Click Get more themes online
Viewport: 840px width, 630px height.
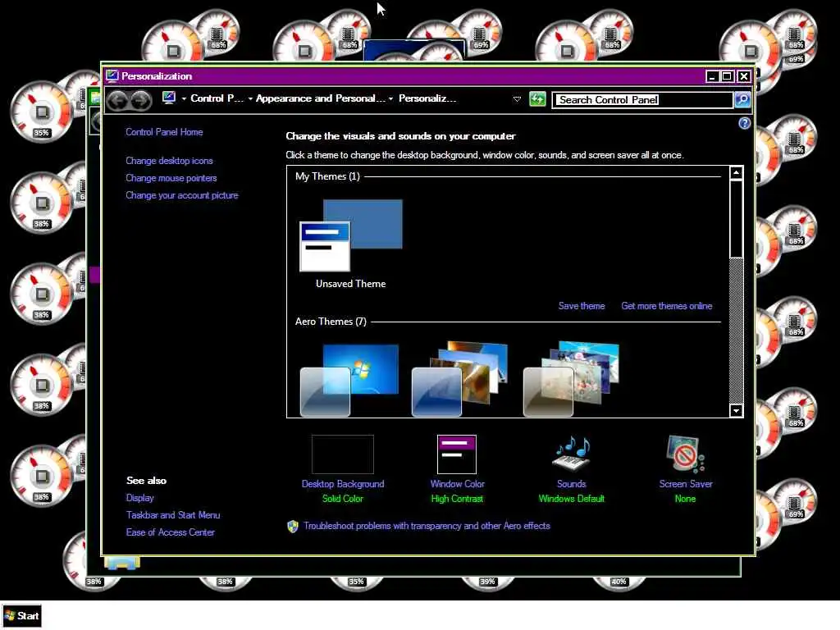click(x=667, y=306)
